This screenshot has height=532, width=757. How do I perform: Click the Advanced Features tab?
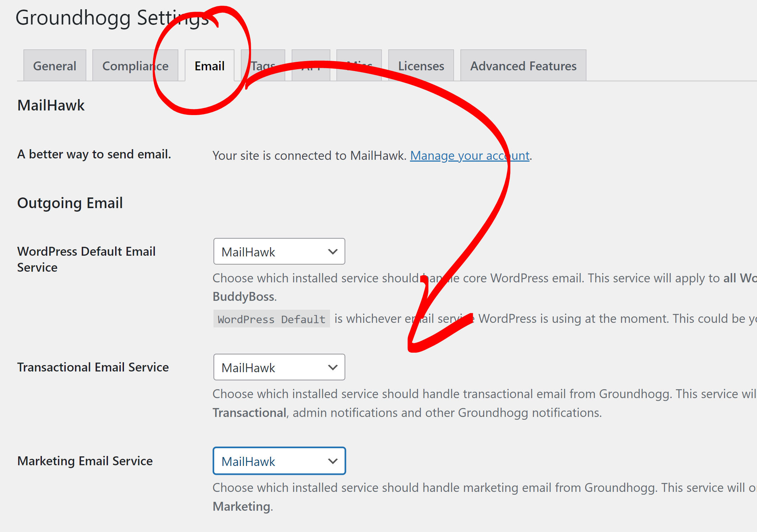click(x=523, y=66)
